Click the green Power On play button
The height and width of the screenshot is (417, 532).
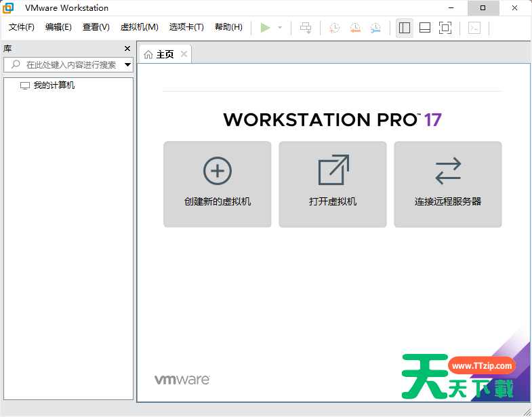[265, 28]
